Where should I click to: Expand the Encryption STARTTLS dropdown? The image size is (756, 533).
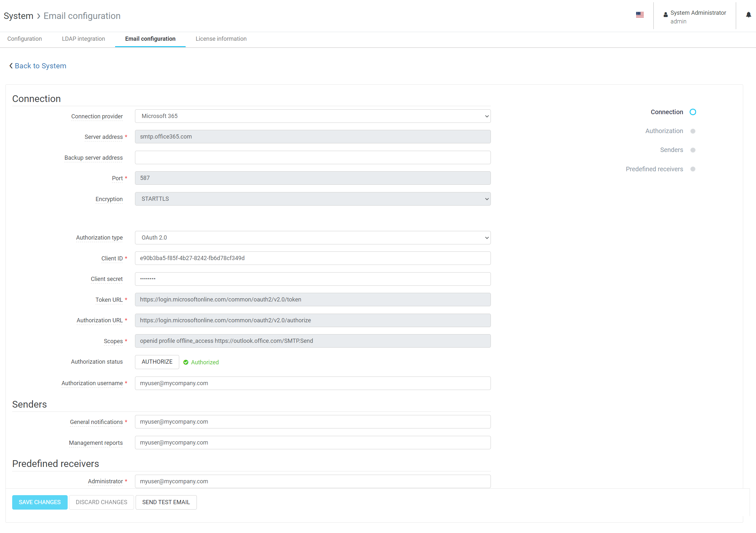tap(313, 199)
